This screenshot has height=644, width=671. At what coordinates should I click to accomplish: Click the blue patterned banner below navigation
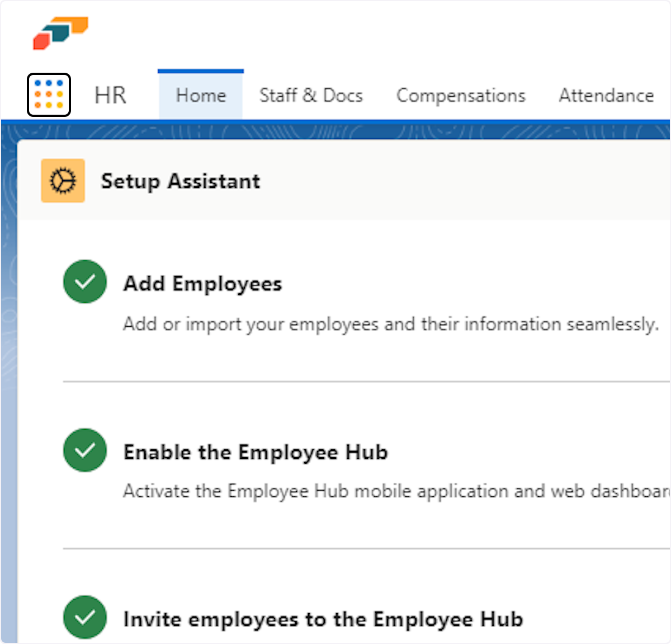pyautogui.click(x=335, y=131)
